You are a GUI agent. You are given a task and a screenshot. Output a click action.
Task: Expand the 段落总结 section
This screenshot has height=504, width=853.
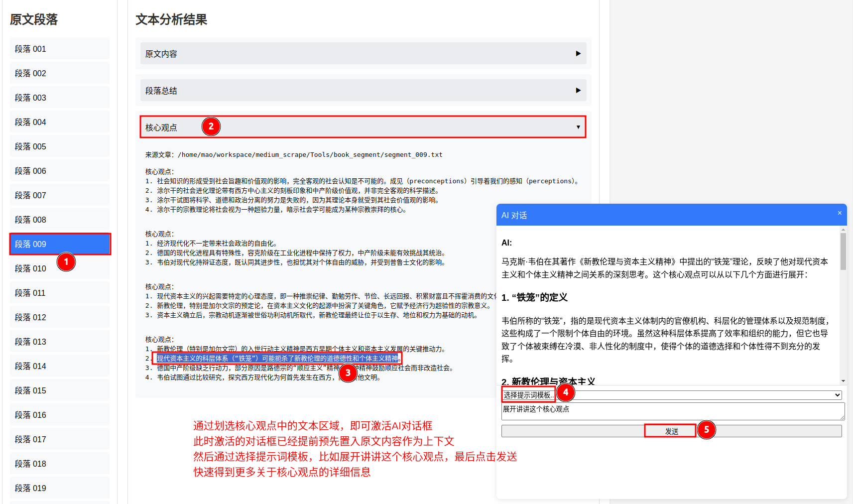pyautogui.click(x=363, y=90)
